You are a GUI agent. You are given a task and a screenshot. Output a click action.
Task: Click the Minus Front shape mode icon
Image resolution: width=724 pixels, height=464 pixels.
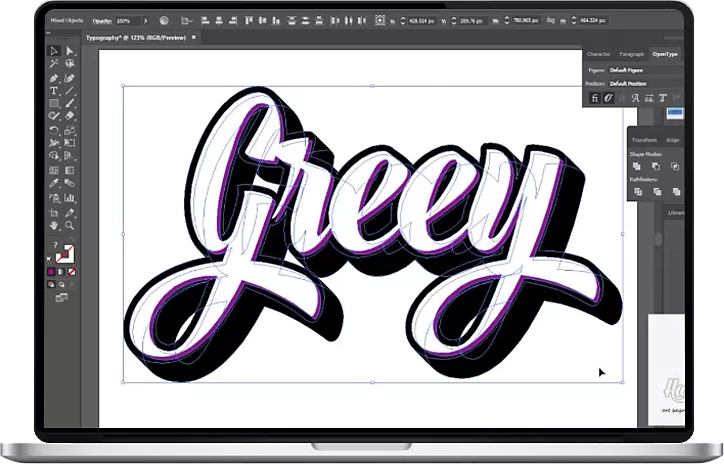[656, 166]
